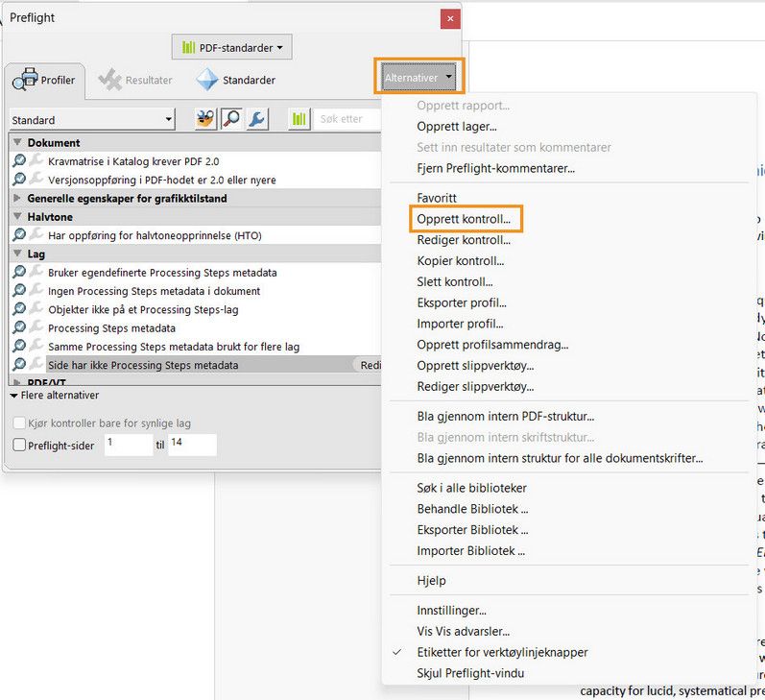Click wrench icon for Samme Processing Steps metadata row
The width and height of the screenshot is (765, 700).
click(x=36, y=346)
